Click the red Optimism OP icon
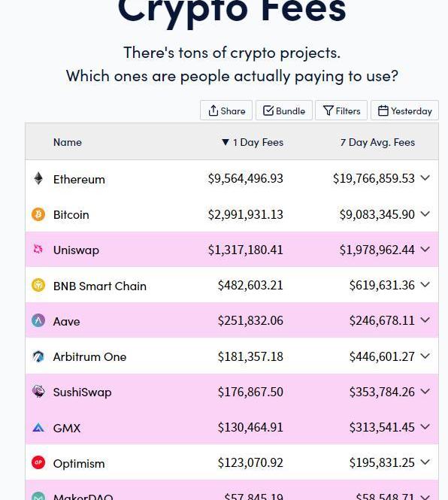Viewport: 448px width, 500px height. coord(38,462)
